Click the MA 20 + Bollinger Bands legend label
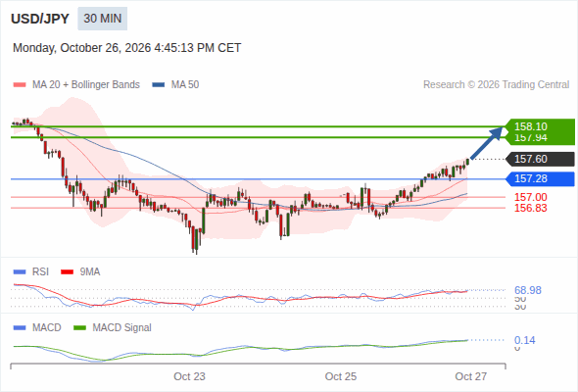Image resolution: width=578 pixels, height=392 pixels. pyautogui.click(x=86, y=85)
